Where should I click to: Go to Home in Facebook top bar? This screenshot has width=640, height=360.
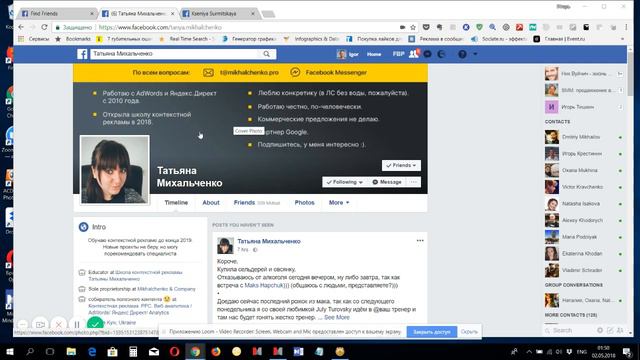tap(374, 54)
